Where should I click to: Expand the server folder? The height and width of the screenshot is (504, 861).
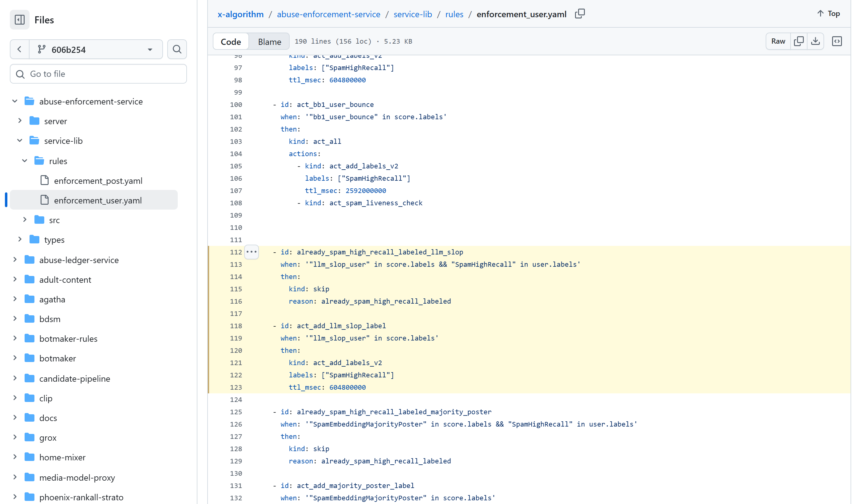(20, 121)
